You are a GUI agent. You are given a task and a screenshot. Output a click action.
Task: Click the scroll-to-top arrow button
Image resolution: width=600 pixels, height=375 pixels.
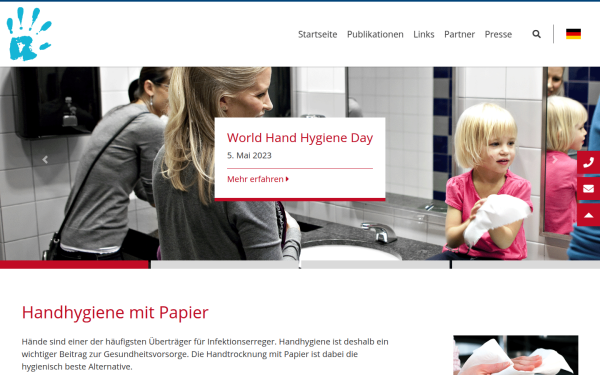tap(589, 215)
